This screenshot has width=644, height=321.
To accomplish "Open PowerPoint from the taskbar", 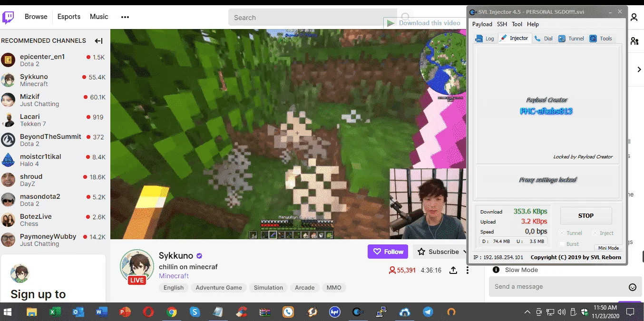I will (125, 312).
